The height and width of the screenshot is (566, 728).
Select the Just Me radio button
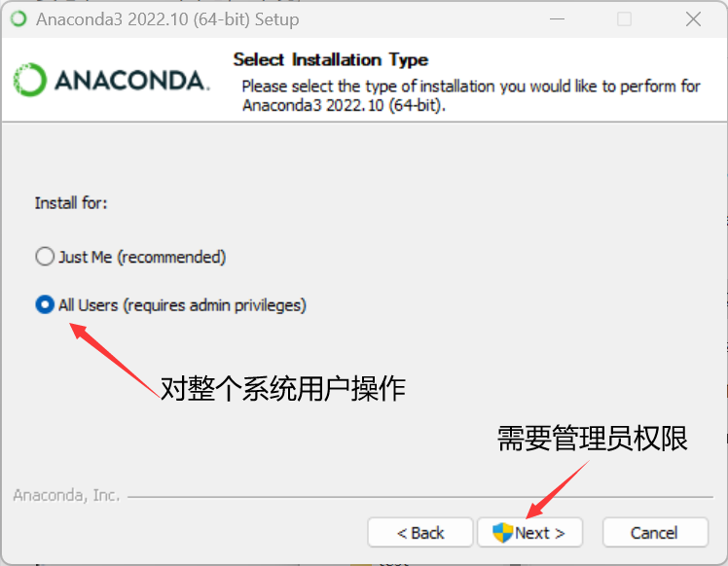[45, 256]
